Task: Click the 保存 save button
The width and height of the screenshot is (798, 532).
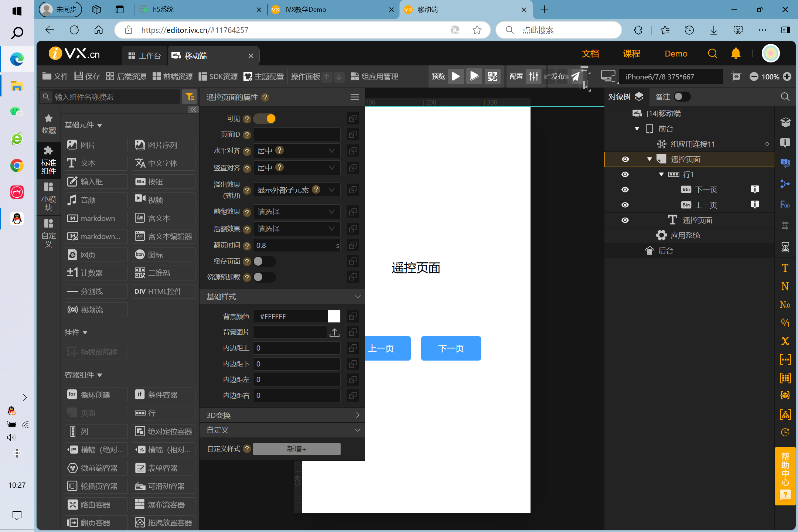Action: 87,76
